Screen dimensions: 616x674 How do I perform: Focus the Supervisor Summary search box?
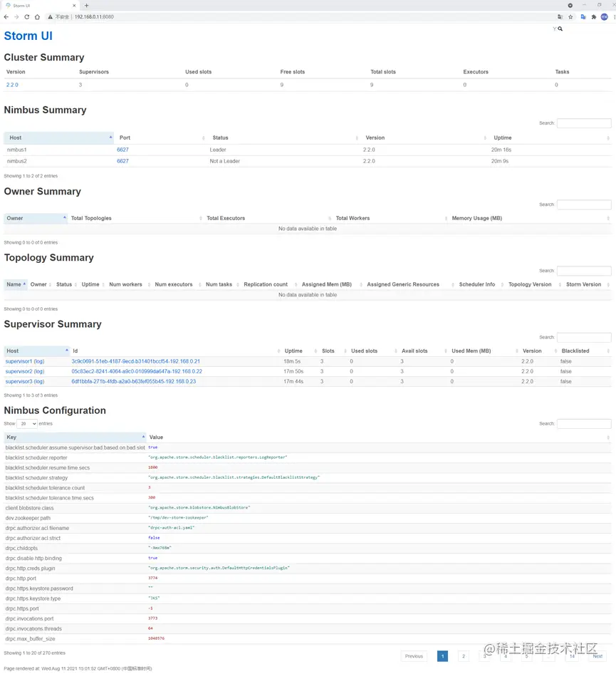(584, 338)
